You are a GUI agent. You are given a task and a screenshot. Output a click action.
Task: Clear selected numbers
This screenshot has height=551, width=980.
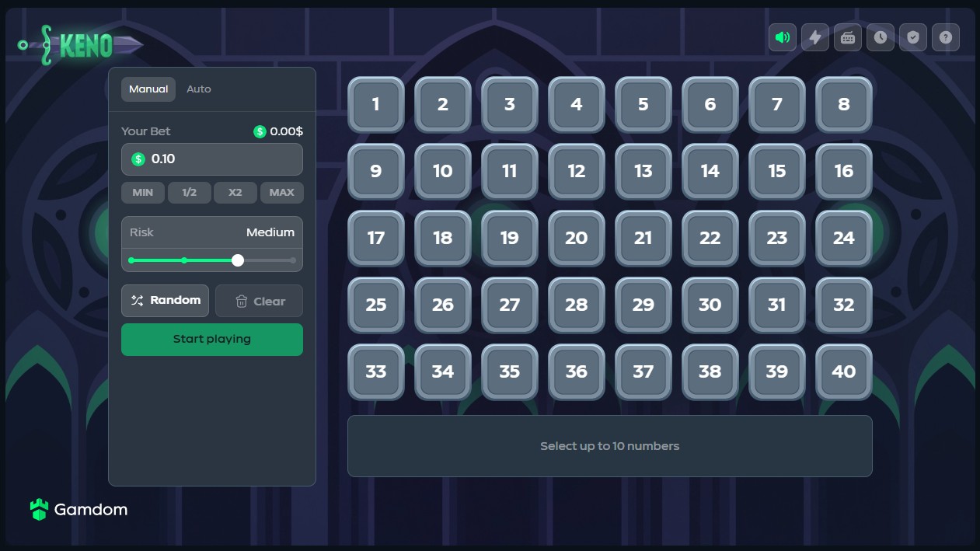259,301
